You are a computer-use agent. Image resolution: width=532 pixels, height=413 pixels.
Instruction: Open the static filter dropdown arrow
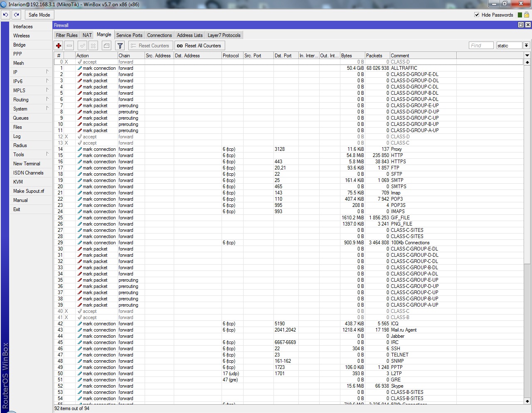tap(526, 46)
